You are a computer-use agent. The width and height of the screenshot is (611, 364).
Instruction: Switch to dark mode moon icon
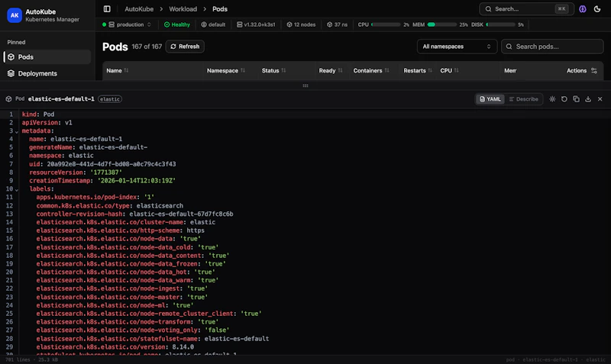[x=597, y=9]
